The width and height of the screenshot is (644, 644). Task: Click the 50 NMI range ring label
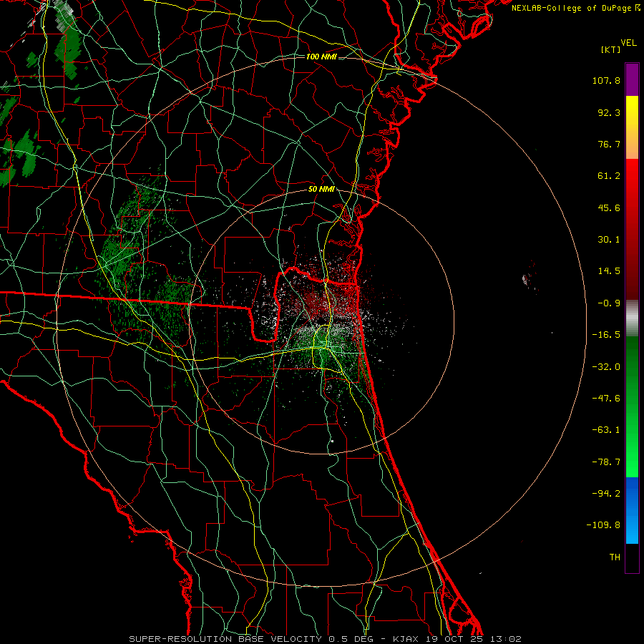pos(321,190)
